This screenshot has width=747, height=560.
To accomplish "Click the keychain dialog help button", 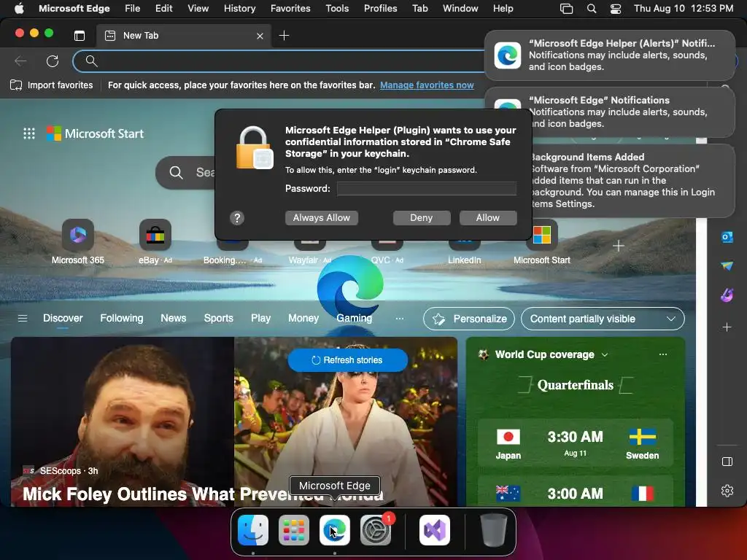I will [237, 218].
